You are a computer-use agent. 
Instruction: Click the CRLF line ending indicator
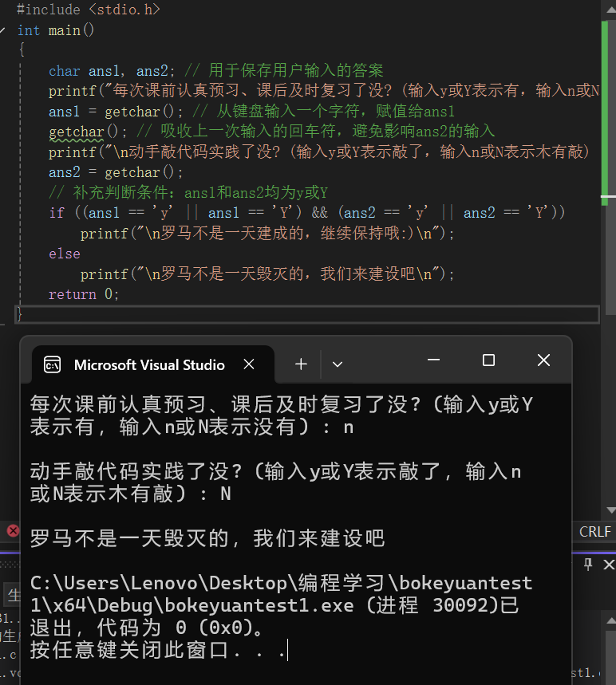coord(594,532)
